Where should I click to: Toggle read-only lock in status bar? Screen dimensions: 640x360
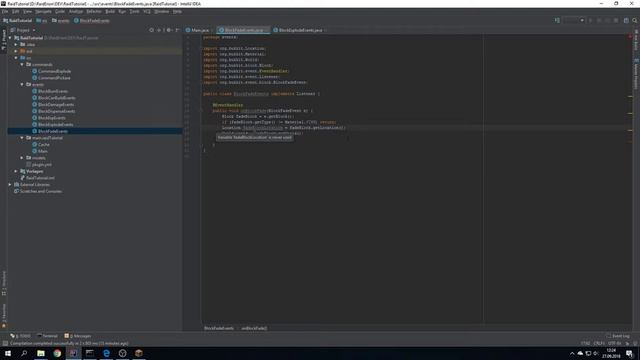pos(627,343)
